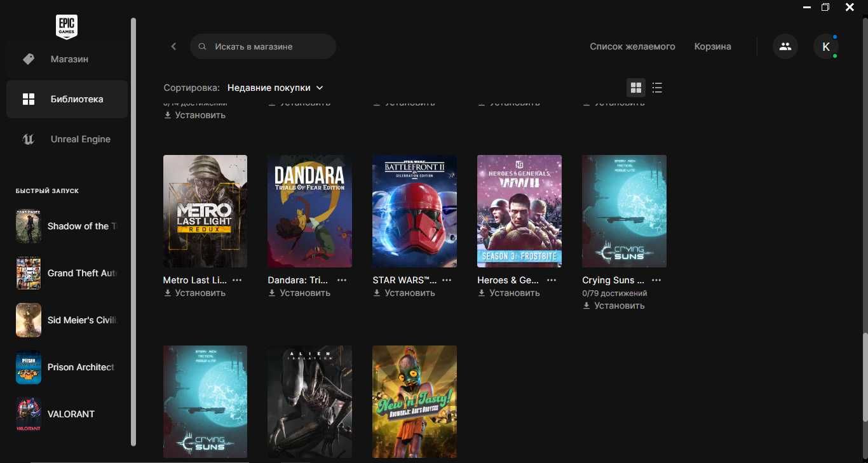Screen dimensions: 868x463
Task: Click the Epic Games logo
Action: coord(67,27)
